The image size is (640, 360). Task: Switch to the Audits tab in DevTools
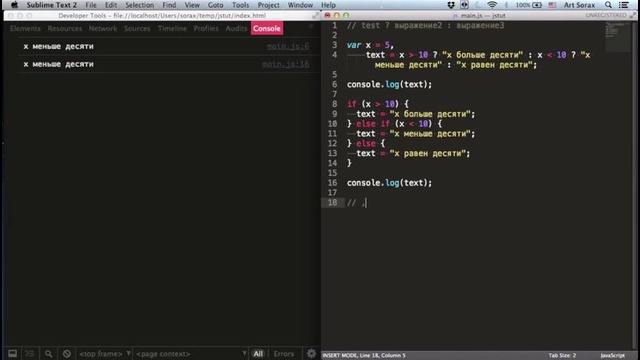[236, 28]
